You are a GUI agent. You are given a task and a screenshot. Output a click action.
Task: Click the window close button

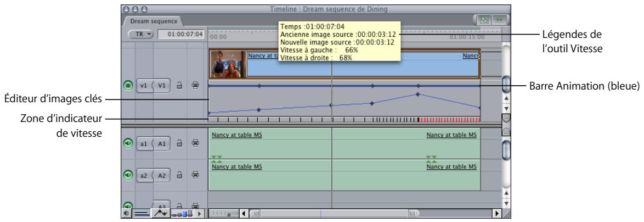(127, 9)
